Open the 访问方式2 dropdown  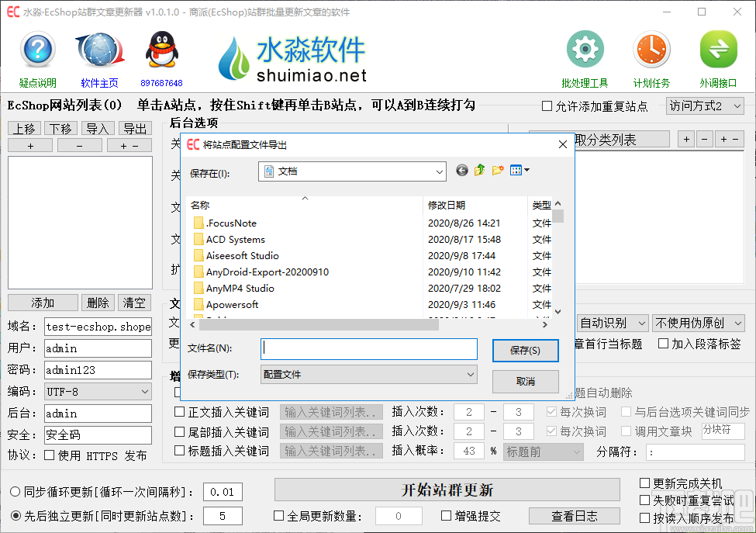[705, 106]
